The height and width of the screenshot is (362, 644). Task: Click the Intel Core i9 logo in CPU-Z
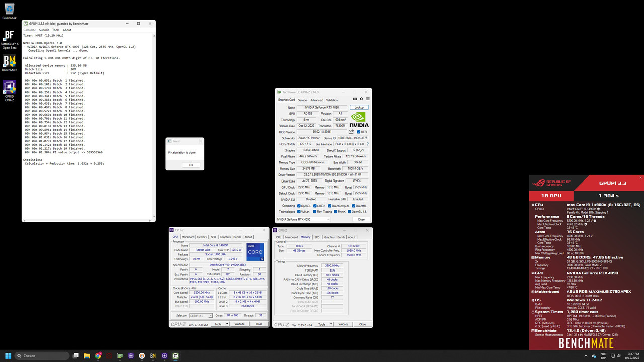pos(255,252)
